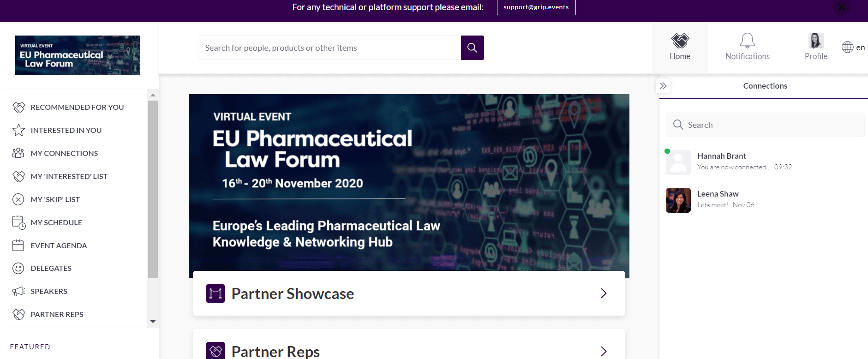
Task: Open My Connections menu item
Action: pyautogui.click(x=64, y=153)
